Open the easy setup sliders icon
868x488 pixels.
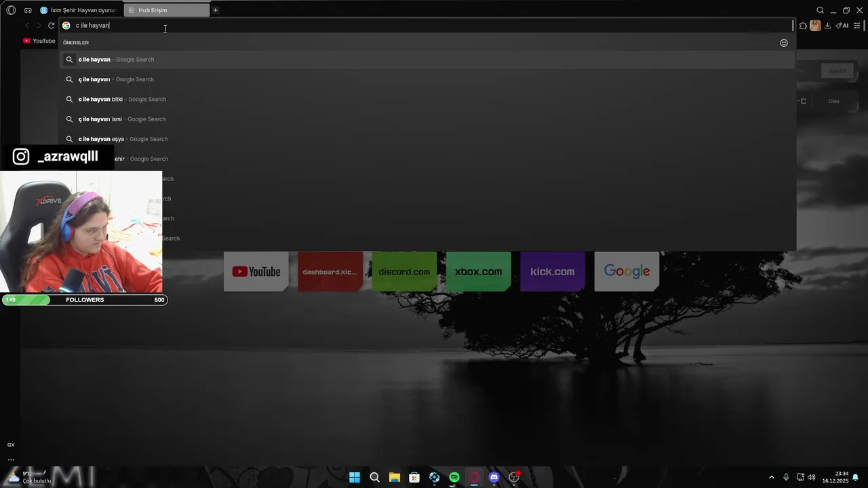[x=857, y=26]
